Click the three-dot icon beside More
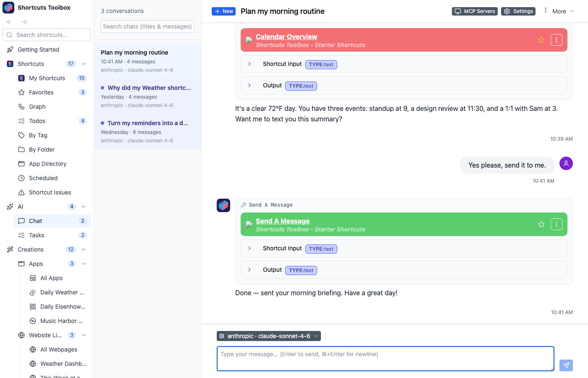The image size is (588, 378). [x=546, y=10]
